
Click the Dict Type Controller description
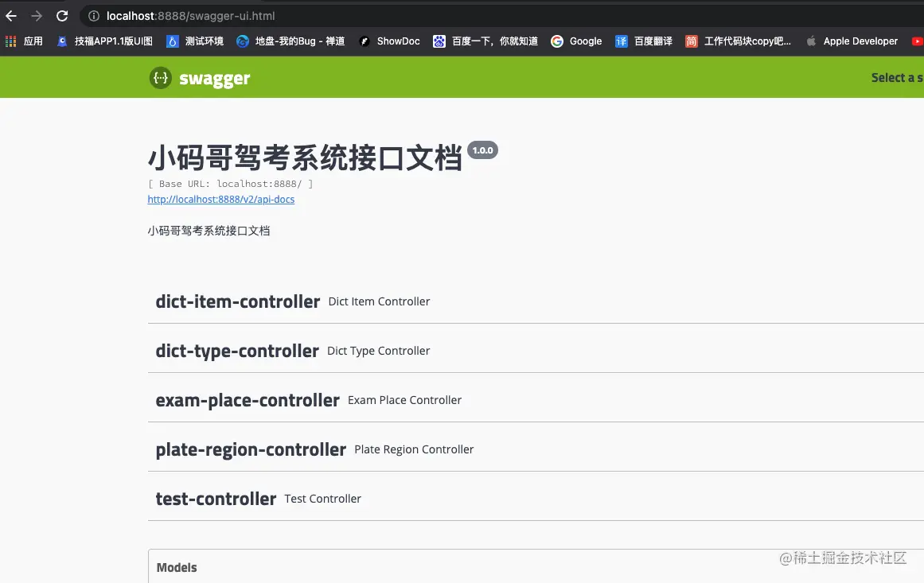click(378, 351)
